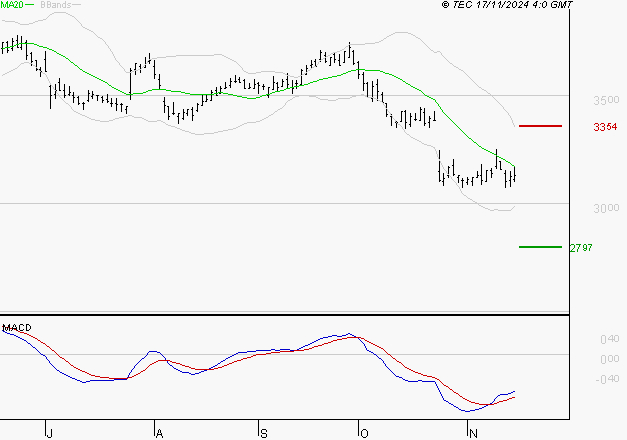Click the TEC copyright timestamp text
This screenshot has height=440, width=627.
tap(508, 6)
